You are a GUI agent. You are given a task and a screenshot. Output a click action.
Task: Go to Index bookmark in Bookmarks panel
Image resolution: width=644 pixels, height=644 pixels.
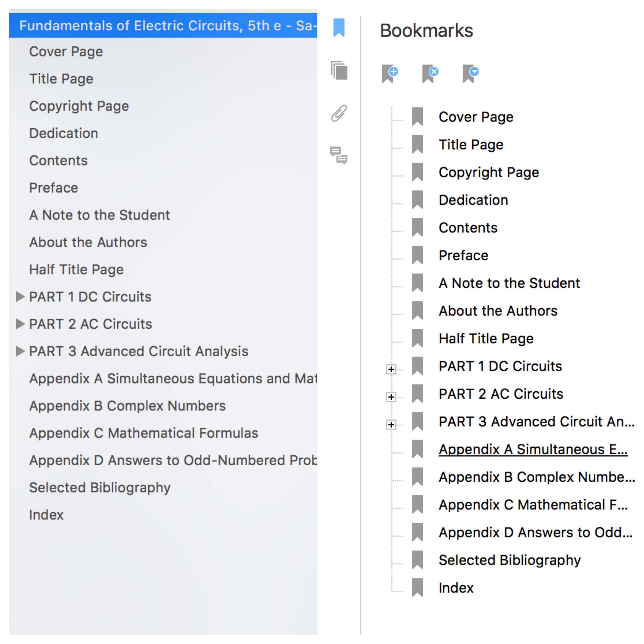pyautogui.click(x=456, y=588)
